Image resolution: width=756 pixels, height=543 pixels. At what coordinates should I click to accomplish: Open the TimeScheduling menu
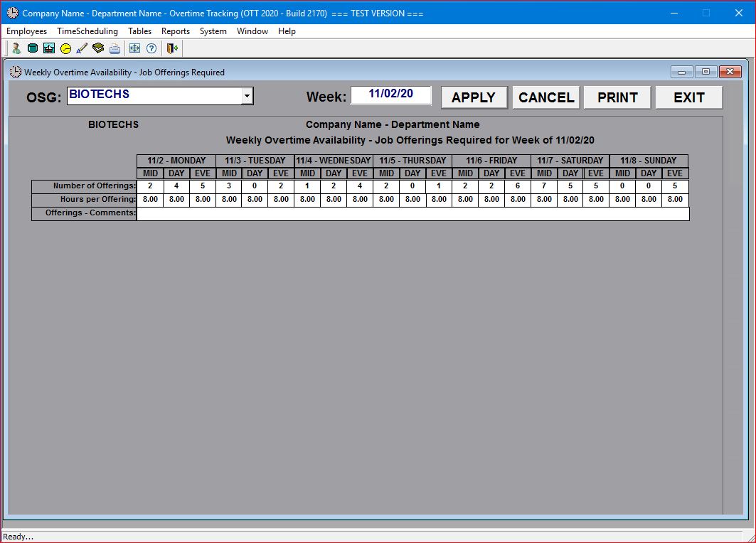pyautogui.click(x=87, y=31)
